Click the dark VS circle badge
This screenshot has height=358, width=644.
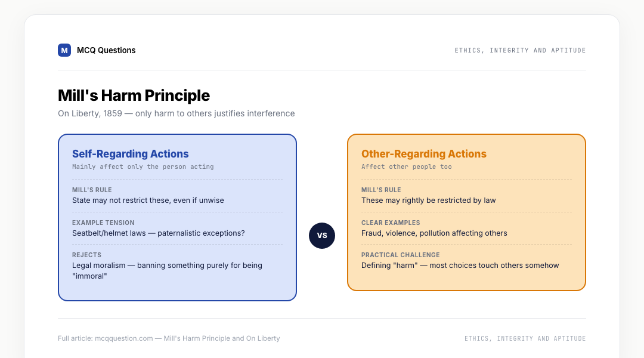[x=322, y=236]
